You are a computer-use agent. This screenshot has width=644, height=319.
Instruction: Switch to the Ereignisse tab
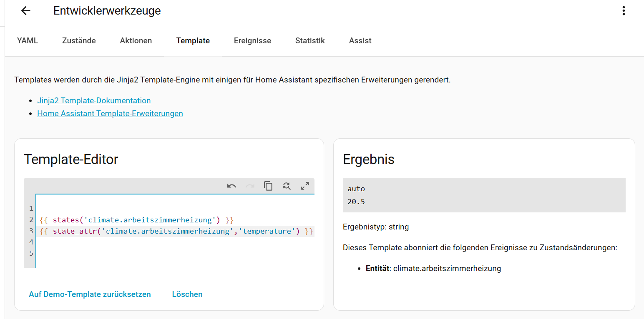pos(252,41)
